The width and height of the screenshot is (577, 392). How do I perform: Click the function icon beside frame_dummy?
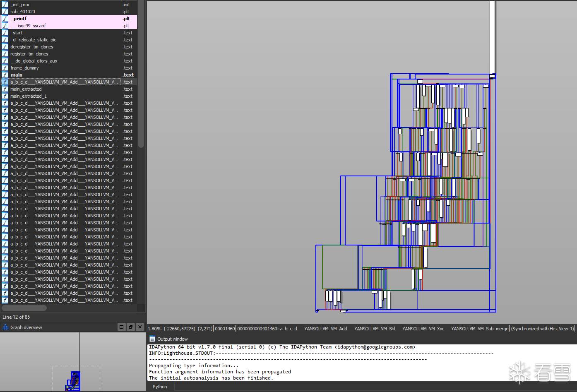[x=5, y=68]
